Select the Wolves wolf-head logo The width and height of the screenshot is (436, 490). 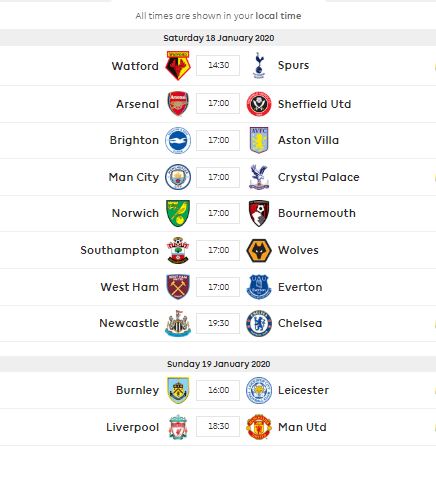[259, 250]
